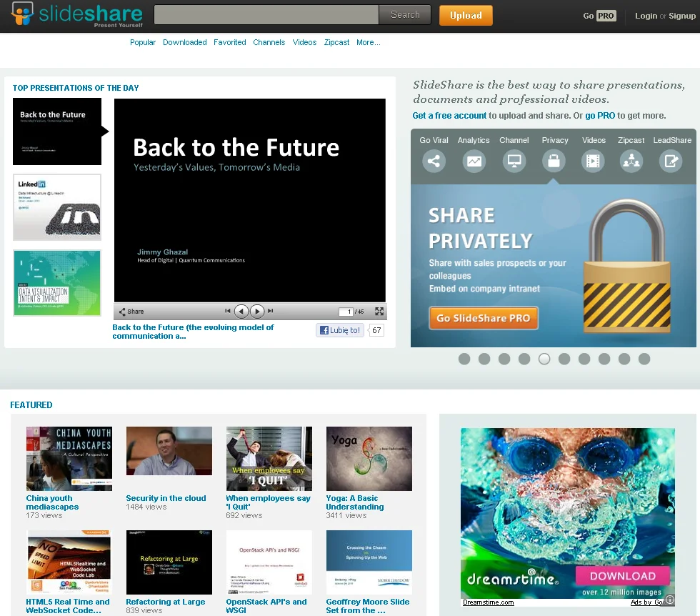Open the presentation in fullscreen
Image resolution: width=700 pixels, height=616 pixels.
click(x=379, y=311)
